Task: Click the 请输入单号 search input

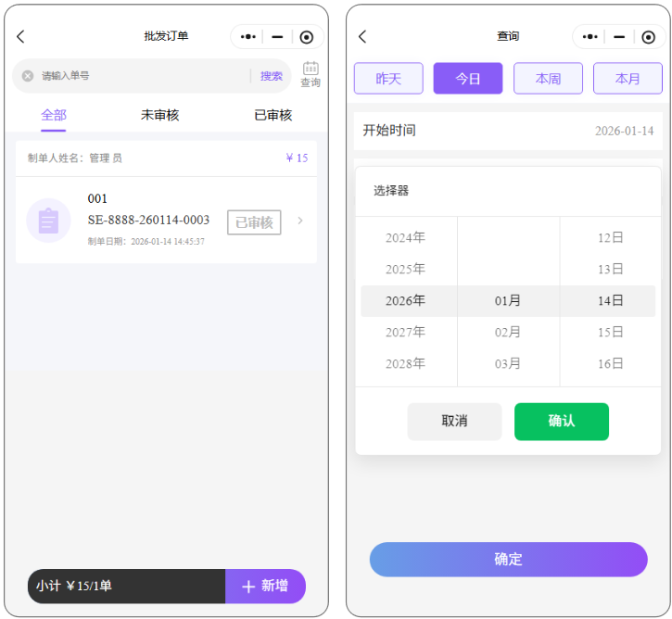Action: click(139, 76)
